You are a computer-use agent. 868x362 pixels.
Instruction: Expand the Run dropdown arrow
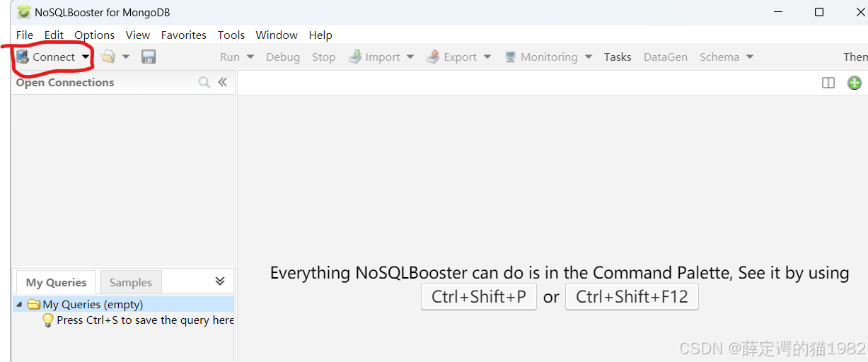pos(250,57)
